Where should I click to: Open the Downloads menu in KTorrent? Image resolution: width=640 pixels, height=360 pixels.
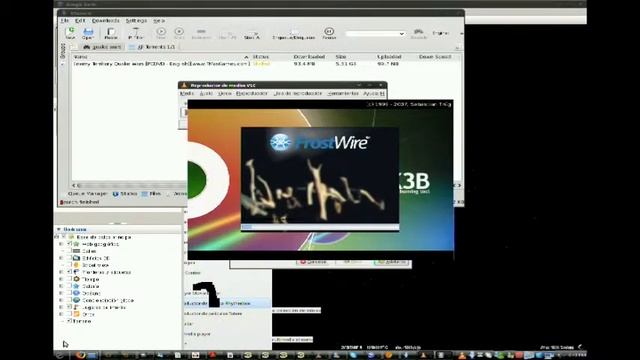tap(105, 20)
